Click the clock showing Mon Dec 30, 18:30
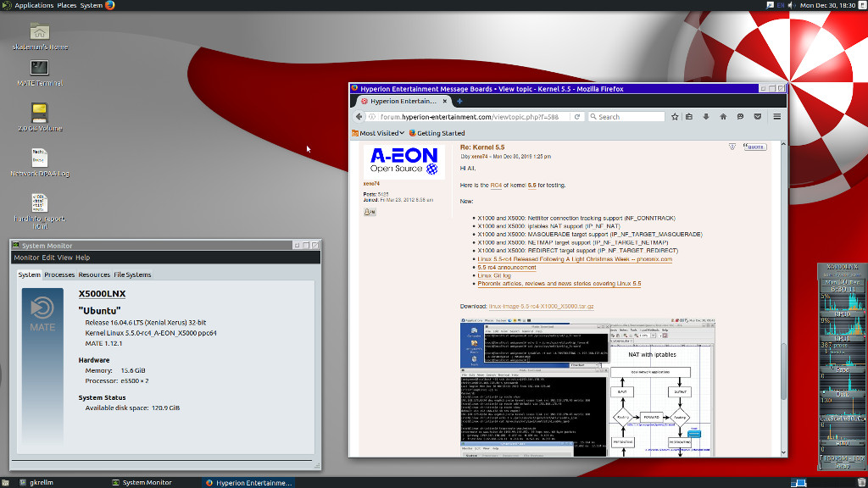868x488 pixels. point(827,5)
